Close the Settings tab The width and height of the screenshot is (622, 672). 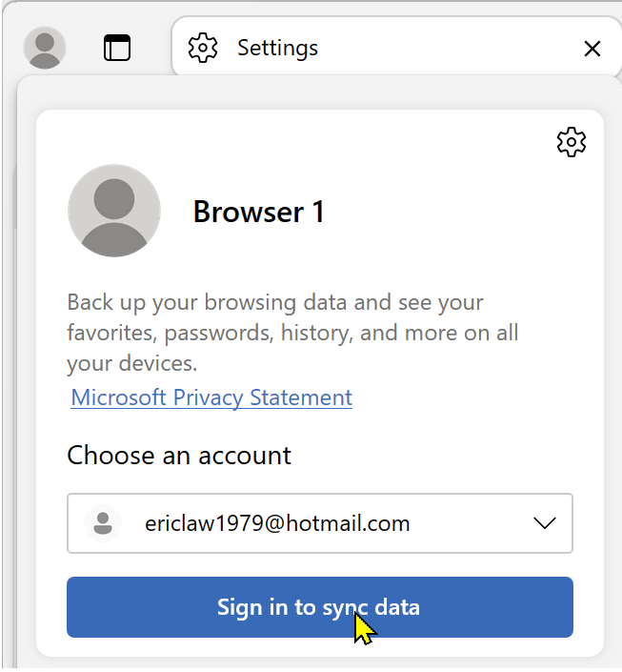click(592, 49)
